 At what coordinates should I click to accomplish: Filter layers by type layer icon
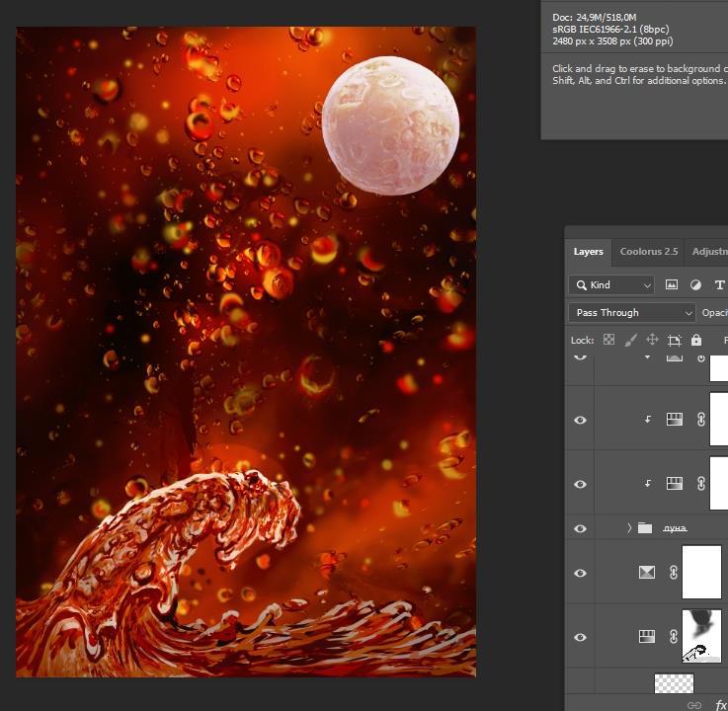pos(718,284)
